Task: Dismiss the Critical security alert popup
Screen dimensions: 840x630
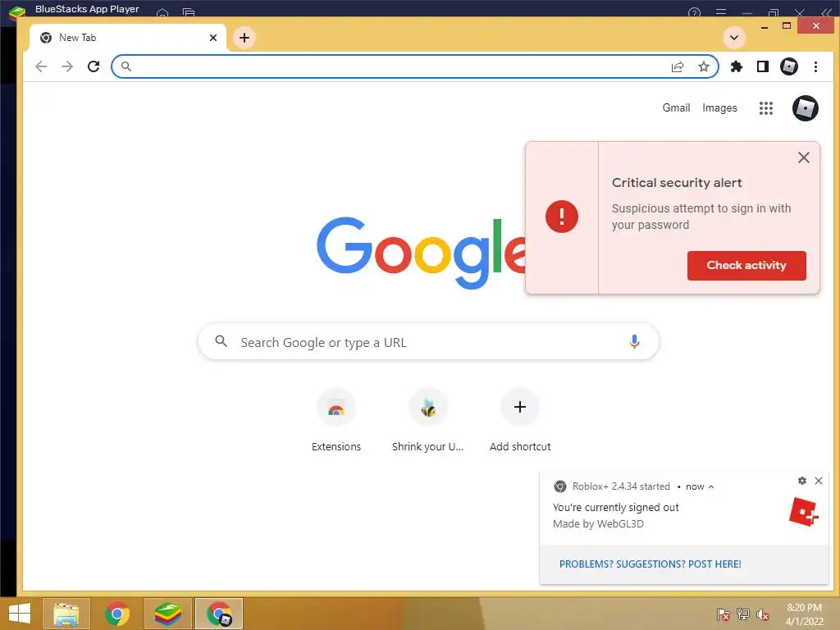Action: coord(804,157)
